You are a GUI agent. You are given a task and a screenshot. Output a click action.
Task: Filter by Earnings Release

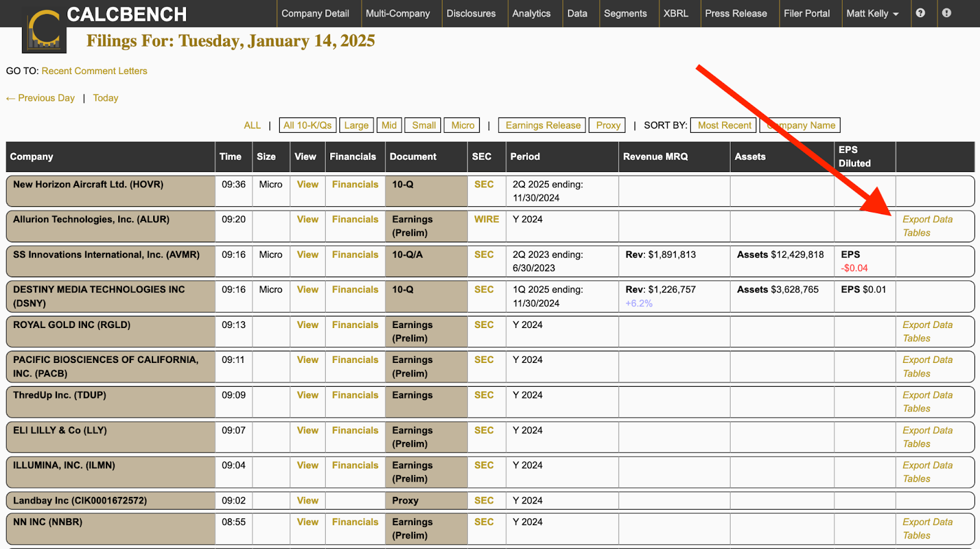(543, 125)
